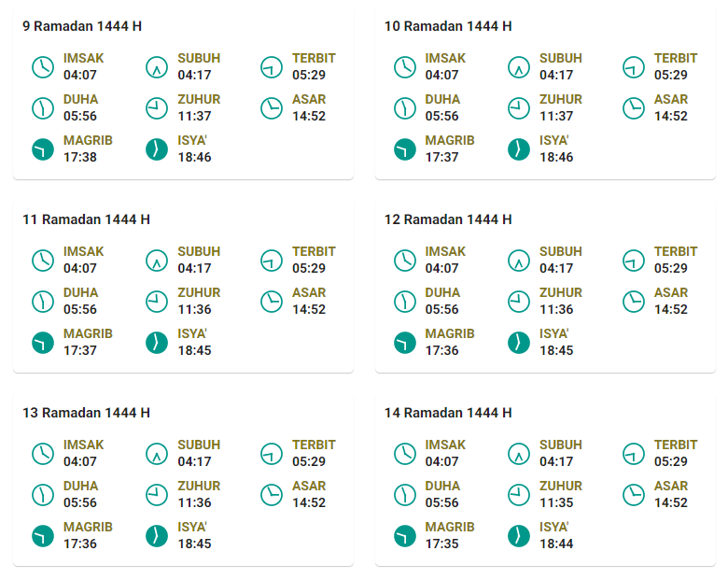Click the Imsak clock icon for 9 Ramadan
This screenshot has height=579, width=728.
(x=43, y=67)
